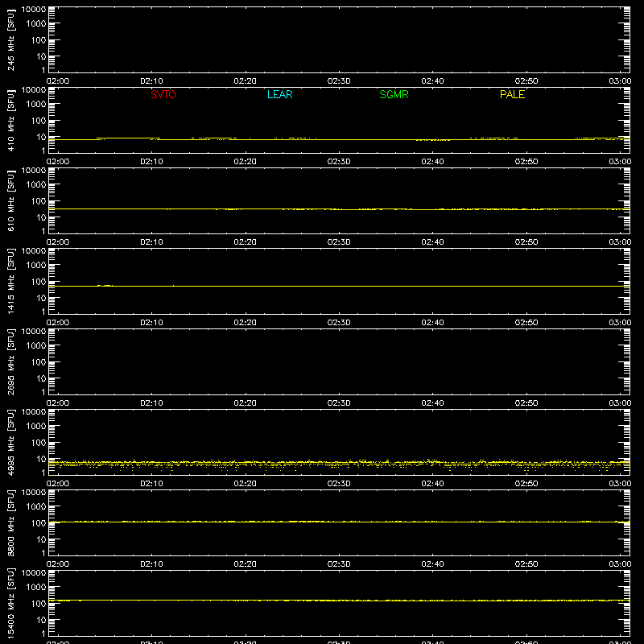This screenshot has height=644, width=644.
Task: Click 02:00 label under the 610 MHz panel
Action: pos(58,242)
